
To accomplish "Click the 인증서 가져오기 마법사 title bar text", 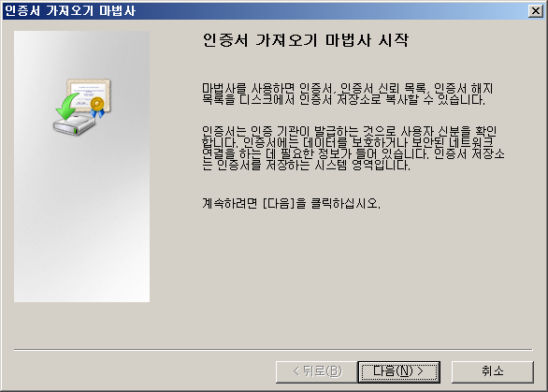I will 70,11.
